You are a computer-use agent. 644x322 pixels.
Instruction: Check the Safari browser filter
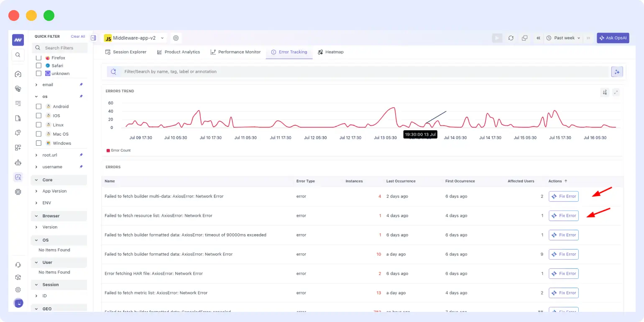(x=38, y=66)
